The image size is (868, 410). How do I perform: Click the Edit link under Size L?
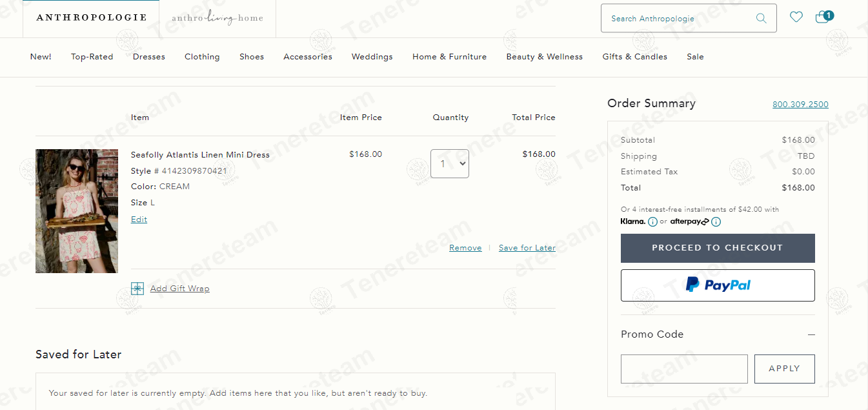pyautogui.click(x=139, y=220)
